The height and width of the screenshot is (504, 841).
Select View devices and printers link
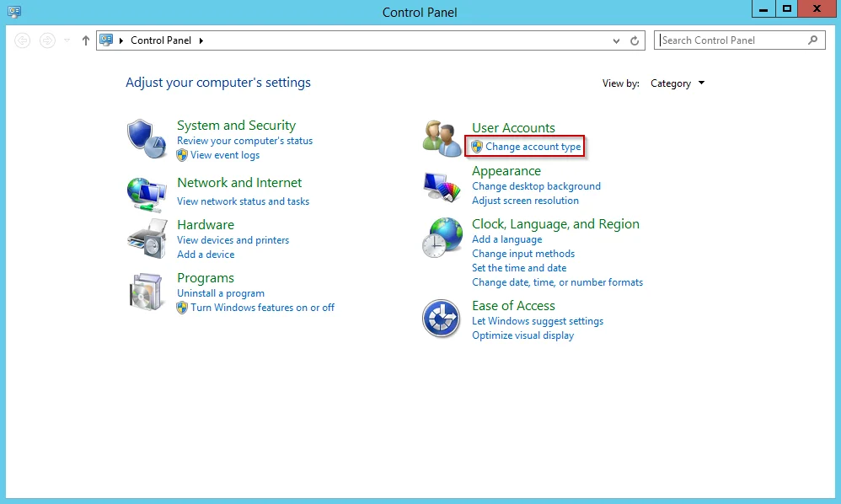coord(233,240)
